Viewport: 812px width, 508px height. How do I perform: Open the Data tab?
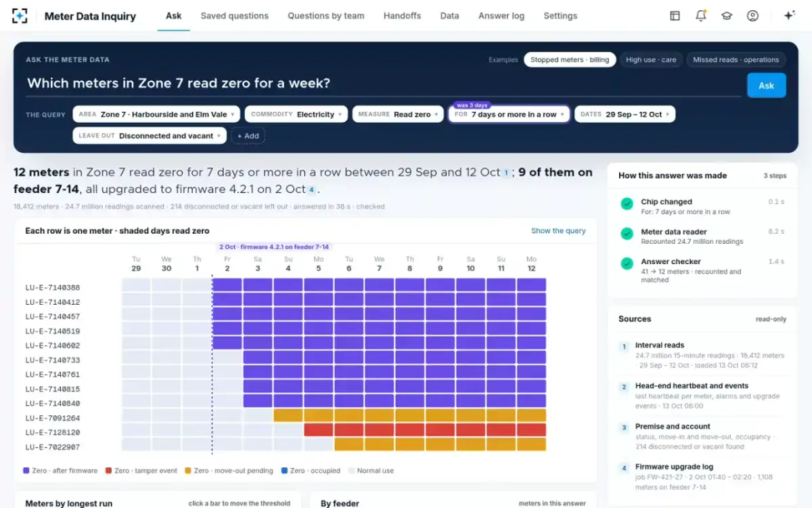pos(449,16)
